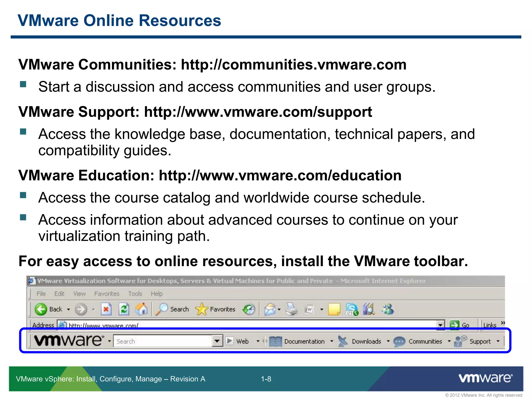532x399 pixels.
Task: Open the Help menu
Action: tap(157, 294)
